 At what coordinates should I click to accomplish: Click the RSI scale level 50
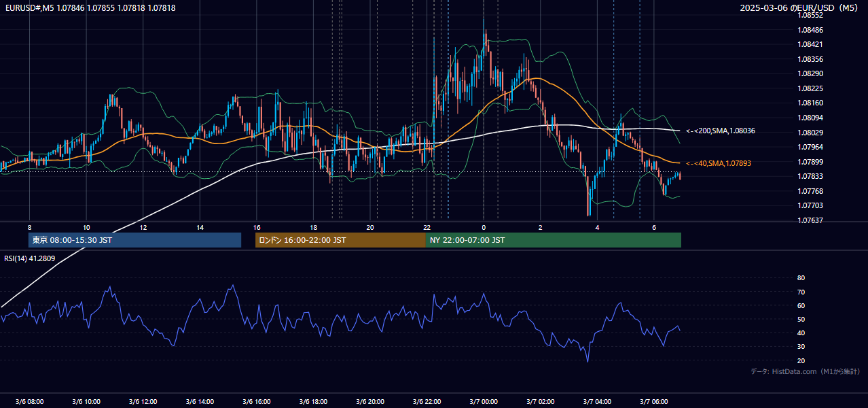pyautogui.click(x=801, y=319)
